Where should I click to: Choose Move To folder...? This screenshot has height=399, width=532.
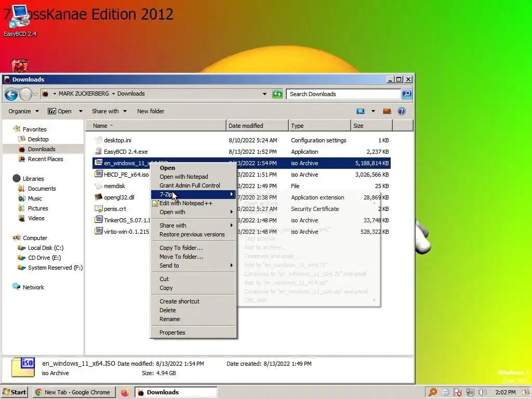tap(193, 257)
